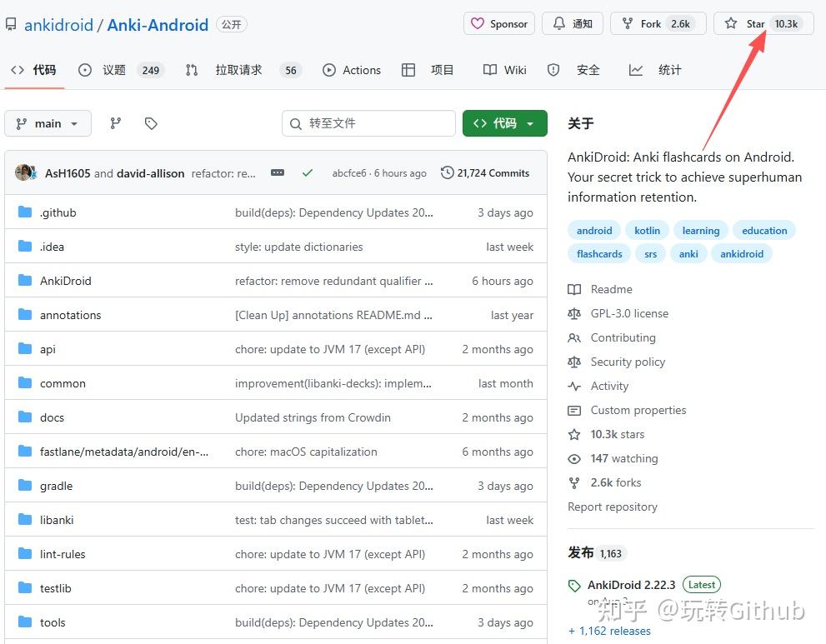
Task: Open the 项目 projects tab
Action: pos(428,70)
